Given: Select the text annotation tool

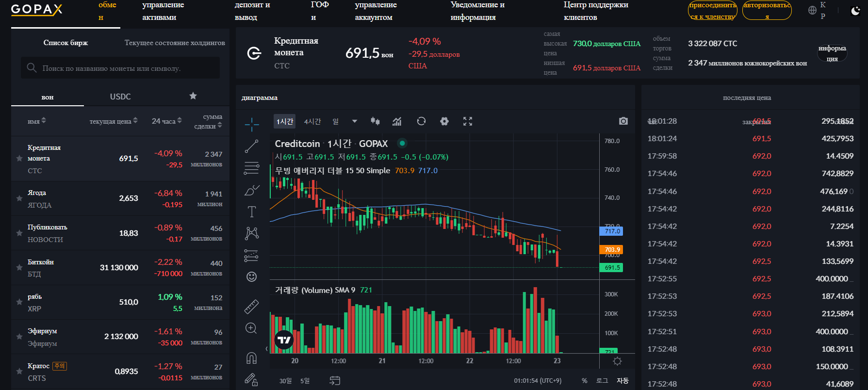Looking at the screenshot, I should coord(251,211).
